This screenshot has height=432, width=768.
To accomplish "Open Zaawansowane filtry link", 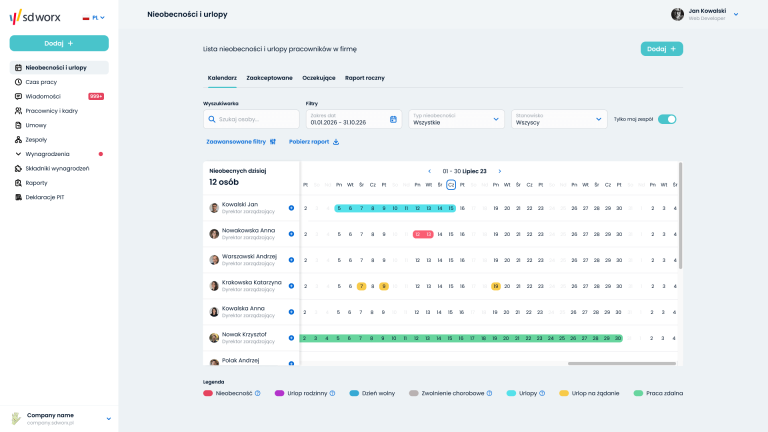I will coord(241,142).
